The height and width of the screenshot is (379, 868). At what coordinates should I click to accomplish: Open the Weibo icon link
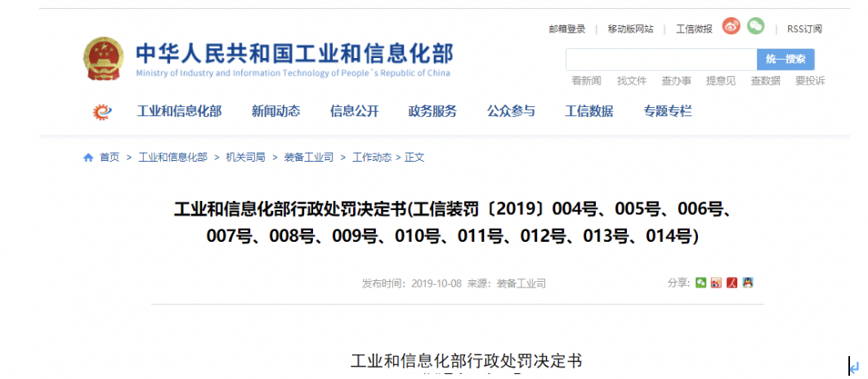coord(731,26)
